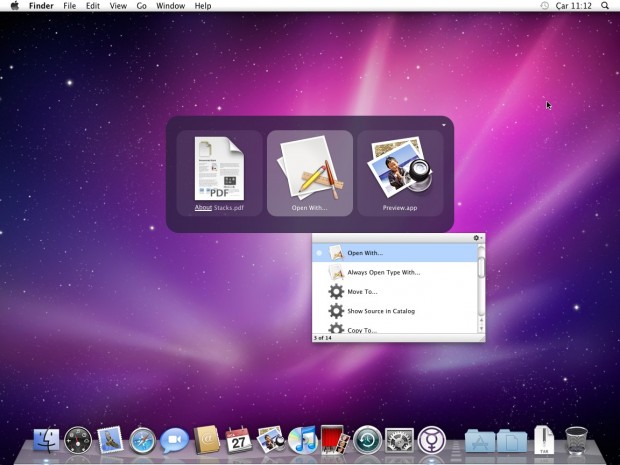Launch Safari from the Dock
The image size is (620, 465).
pyautogui.click(x=142, y=440)
